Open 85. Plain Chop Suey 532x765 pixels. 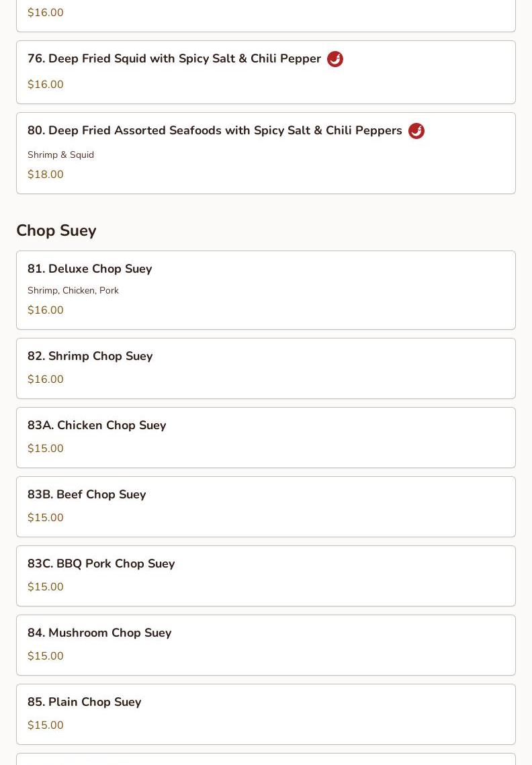(x=84, y=702)
